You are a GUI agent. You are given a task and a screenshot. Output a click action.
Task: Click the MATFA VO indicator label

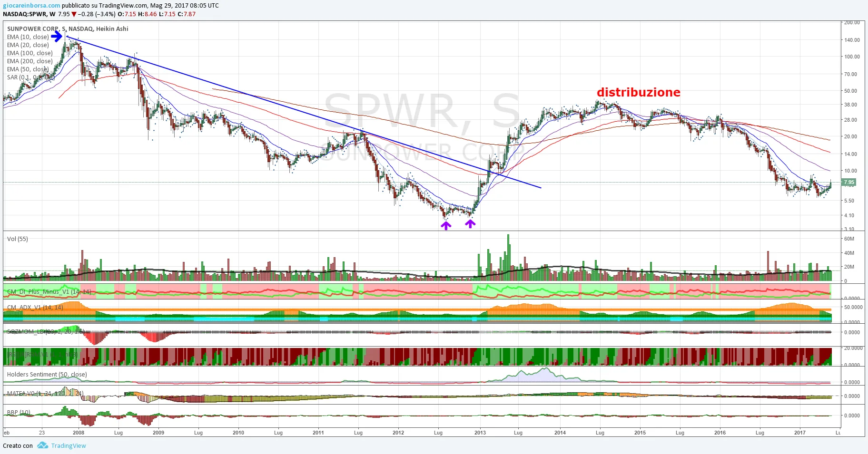pyautogui.click(x=45, y=394)
